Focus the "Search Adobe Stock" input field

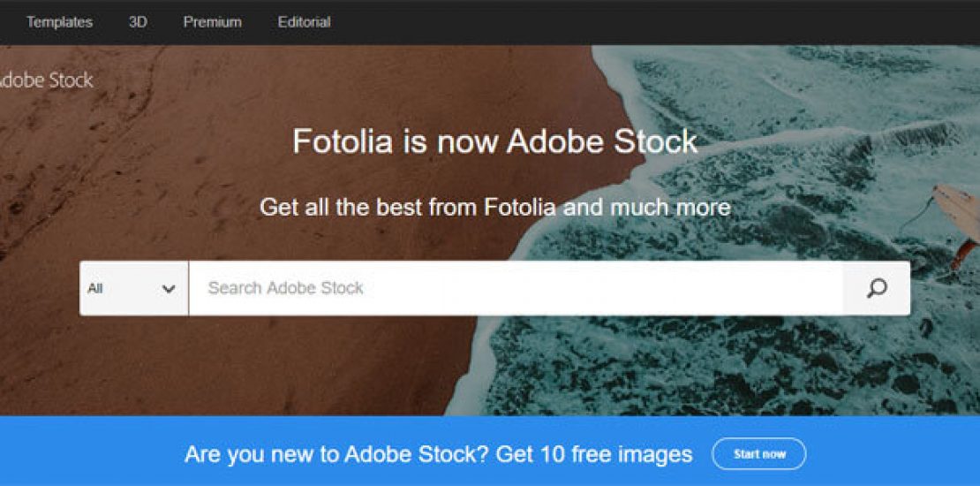512,288
